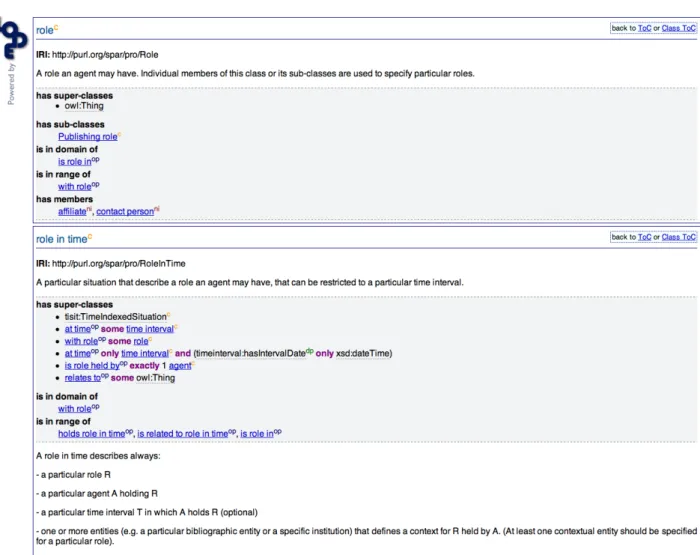Select the affiliate member link
The image size is (700, 555).
click(x=72, y=212)
